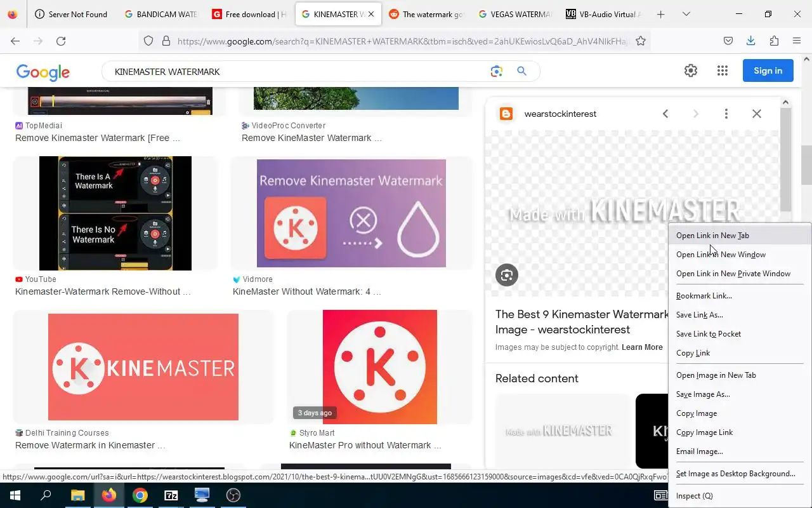Select Save Image As menu entry

[740, 394]
